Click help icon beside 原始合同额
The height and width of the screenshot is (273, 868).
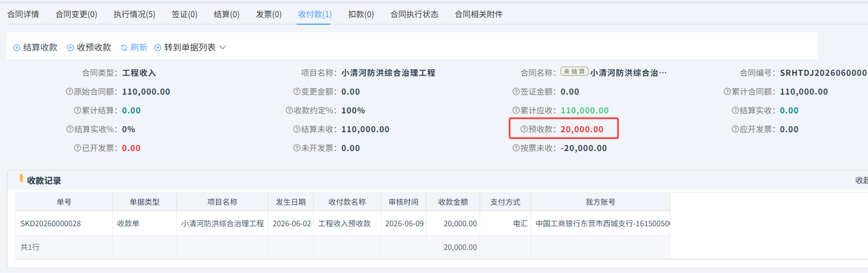[69, 92]
